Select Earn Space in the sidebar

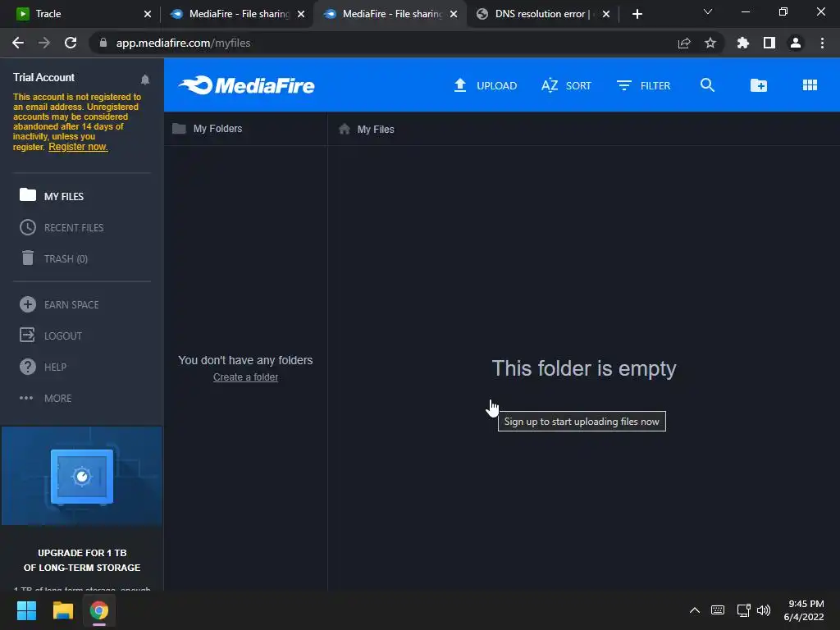pos(59,305)
